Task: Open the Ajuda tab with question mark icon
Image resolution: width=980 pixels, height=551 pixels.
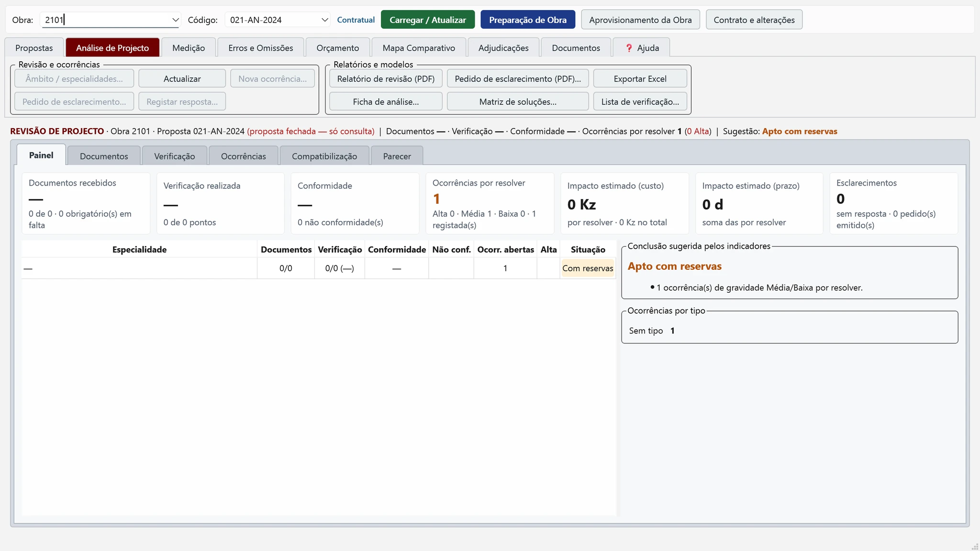Action: [641, 48]
